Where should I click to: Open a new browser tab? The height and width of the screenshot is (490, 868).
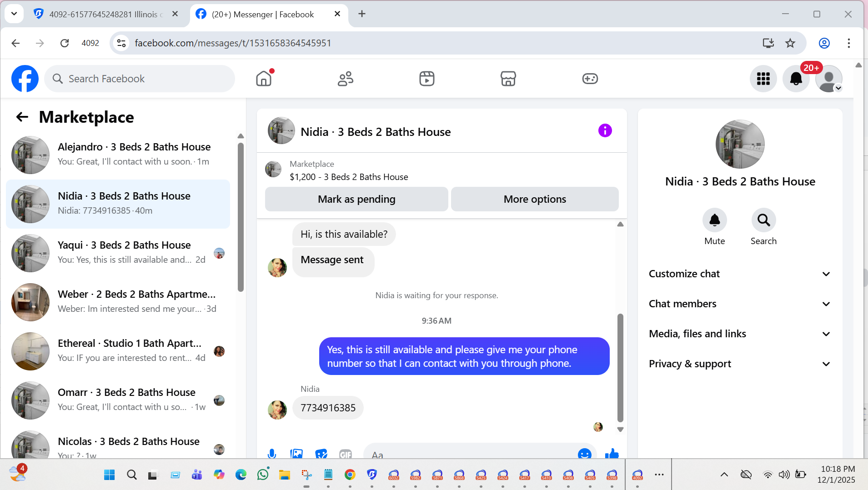[362, 14]
